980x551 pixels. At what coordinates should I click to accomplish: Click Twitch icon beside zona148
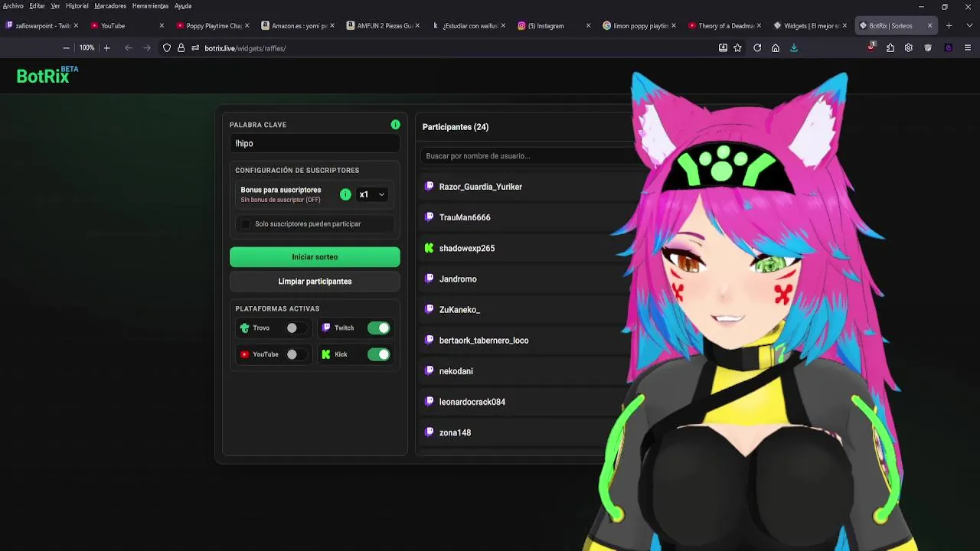tap(430, 432)
